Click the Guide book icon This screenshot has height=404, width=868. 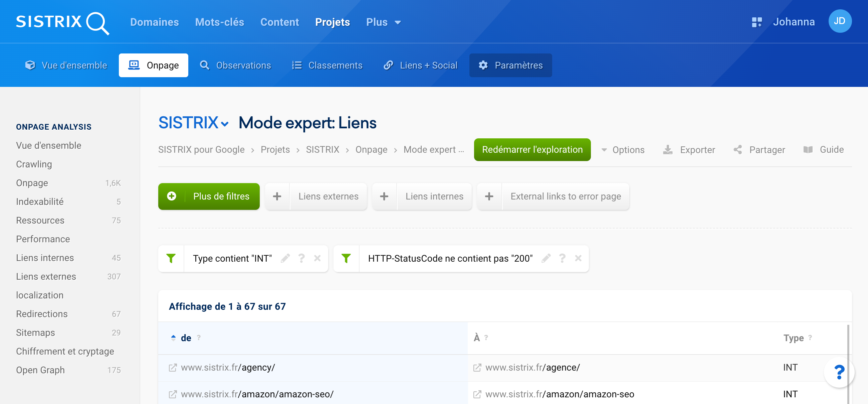(808, 150)
